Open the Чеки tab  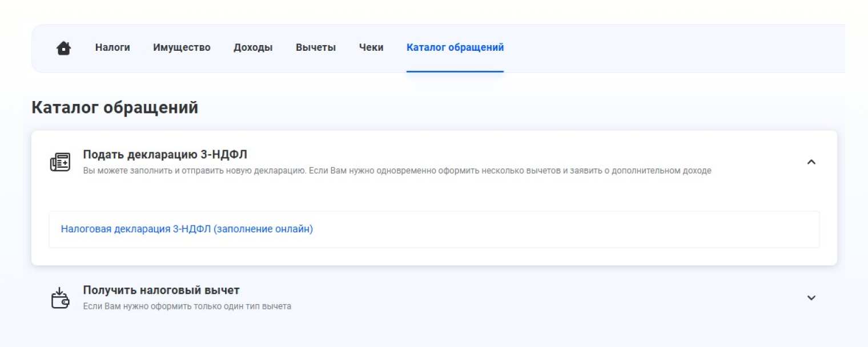click(x=371, y=47)
